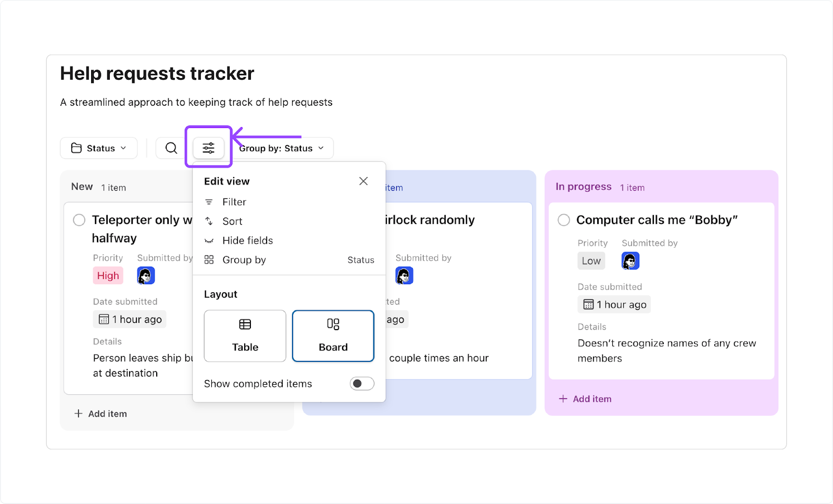
Task: Click the Hide fields eye icon
Action: (x=209, y=240)
